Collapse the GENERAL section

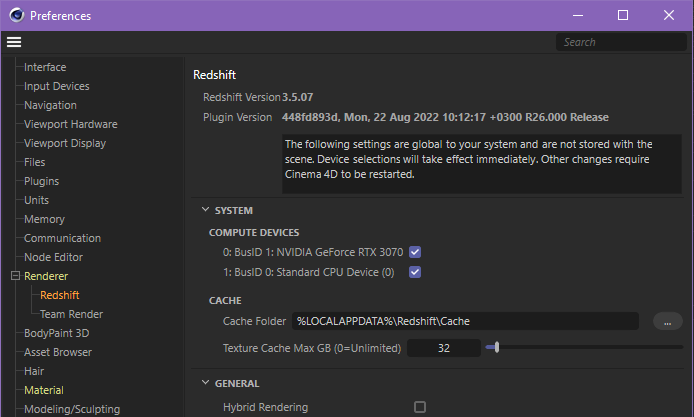click(205, 383)
